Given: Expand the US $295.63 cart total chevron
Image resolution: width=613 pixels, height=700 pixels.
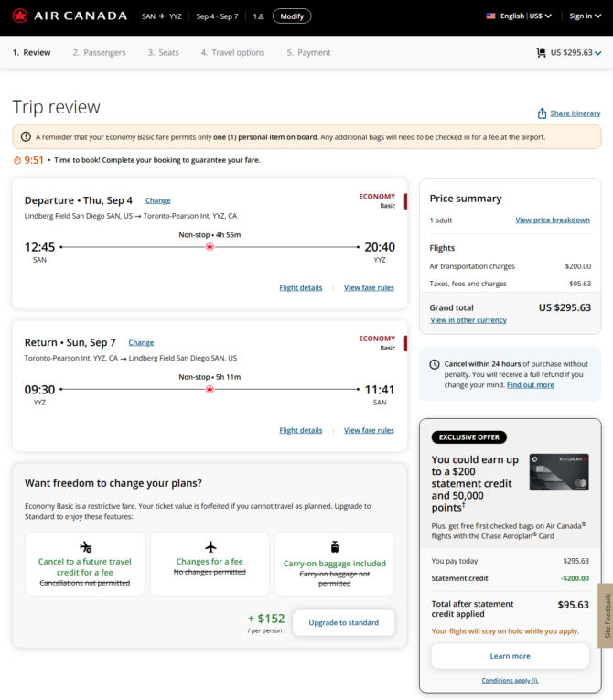Looking at the screenshot, I should pos(598,53).
